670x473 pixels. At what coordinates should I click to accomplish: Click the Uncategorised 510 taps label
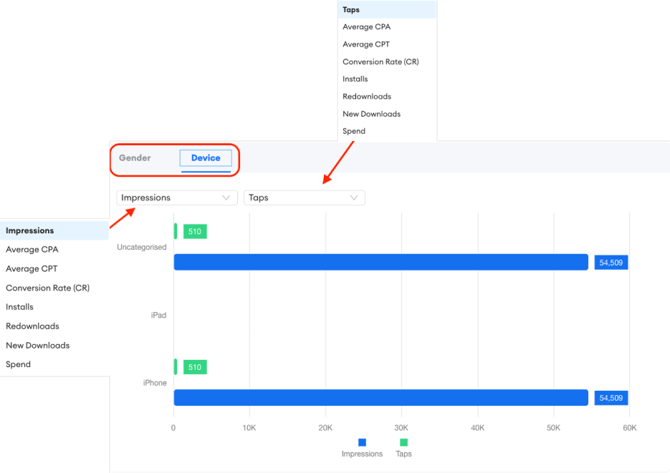coord(195,231)
